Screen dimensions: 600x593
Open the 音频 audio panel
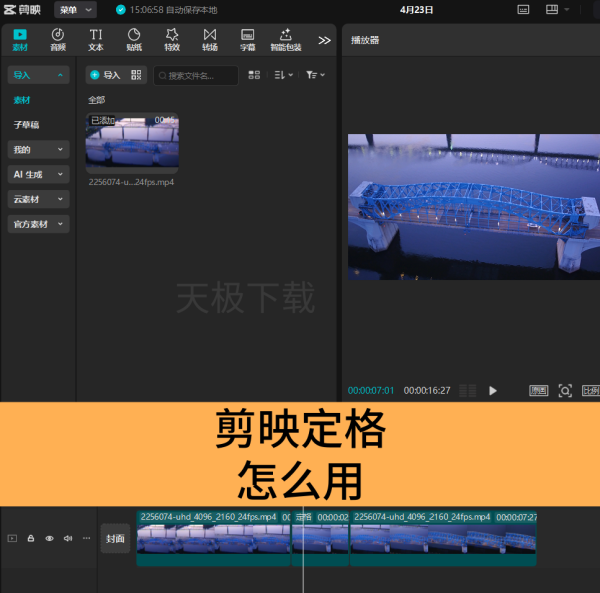58,40
